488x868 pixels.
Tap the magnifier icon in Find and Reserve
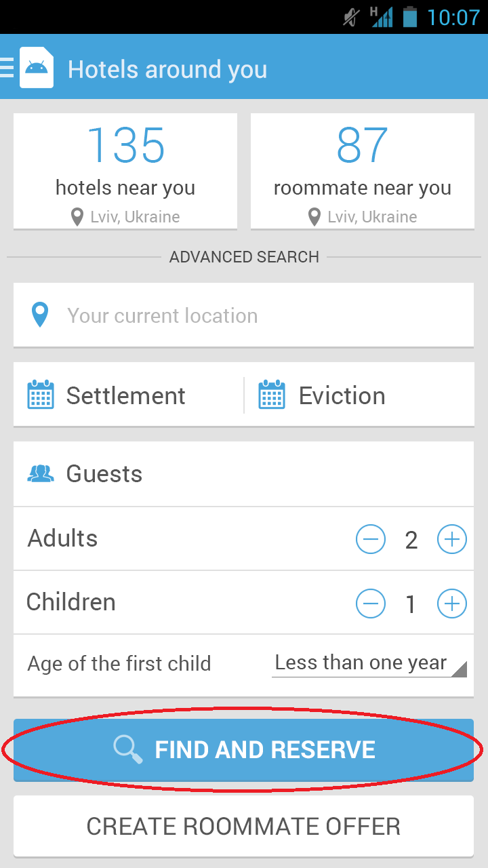pos(127,749)
